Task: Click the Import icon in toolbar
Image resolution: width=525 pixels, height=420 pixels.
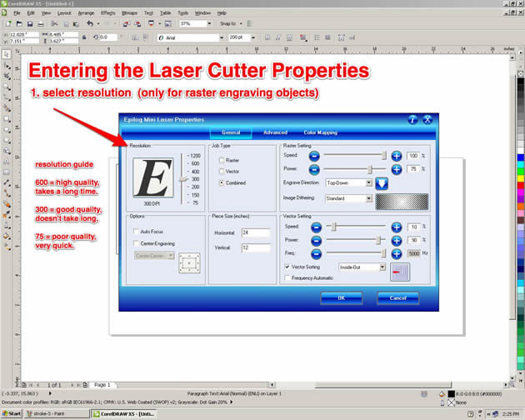Action: click(x=126, y=24)
